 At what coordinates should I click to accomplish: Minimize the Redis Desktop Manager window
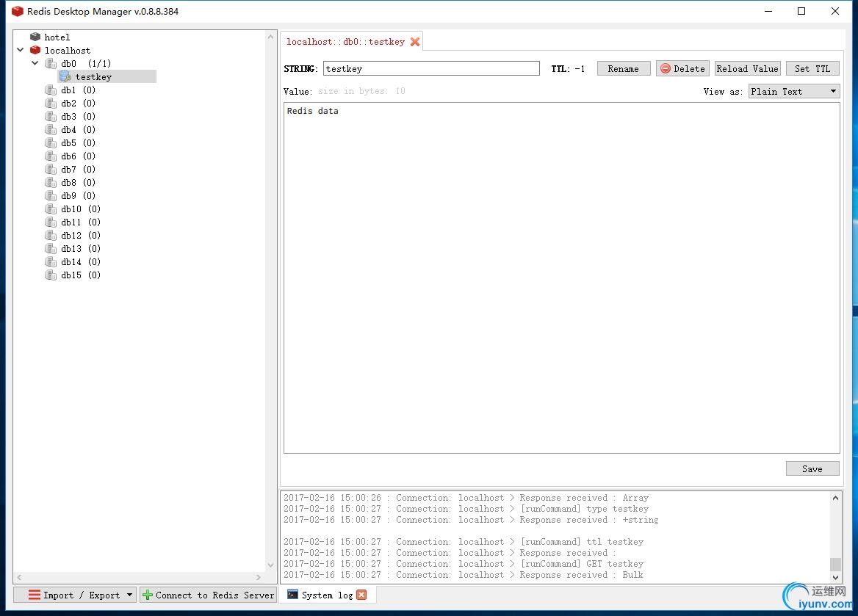768,11
